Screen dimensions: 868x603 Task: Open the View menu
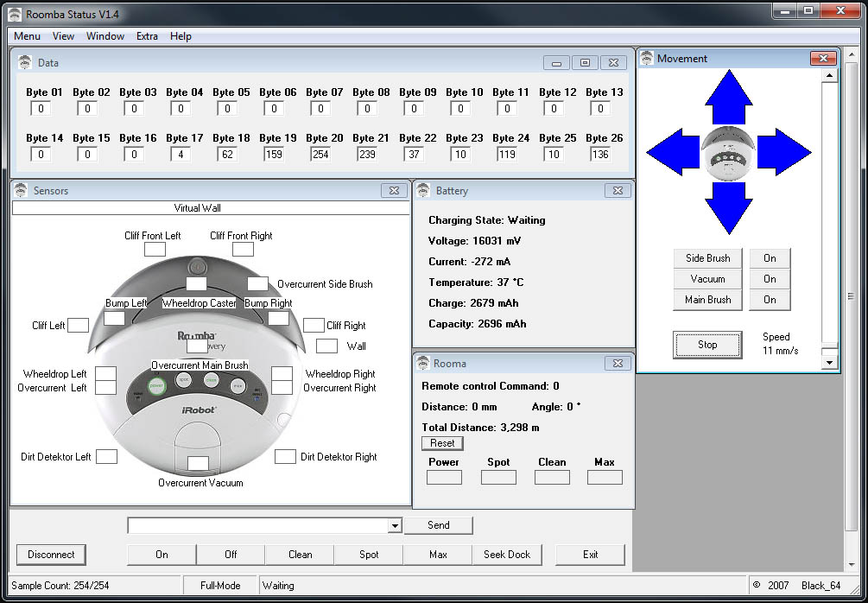click(x=63, y=36)
